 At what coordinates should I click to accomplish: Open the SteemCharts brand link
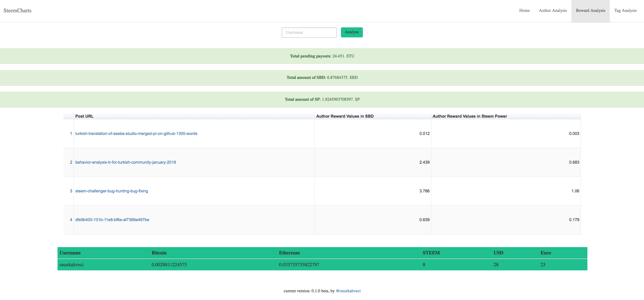click(17, 10)
